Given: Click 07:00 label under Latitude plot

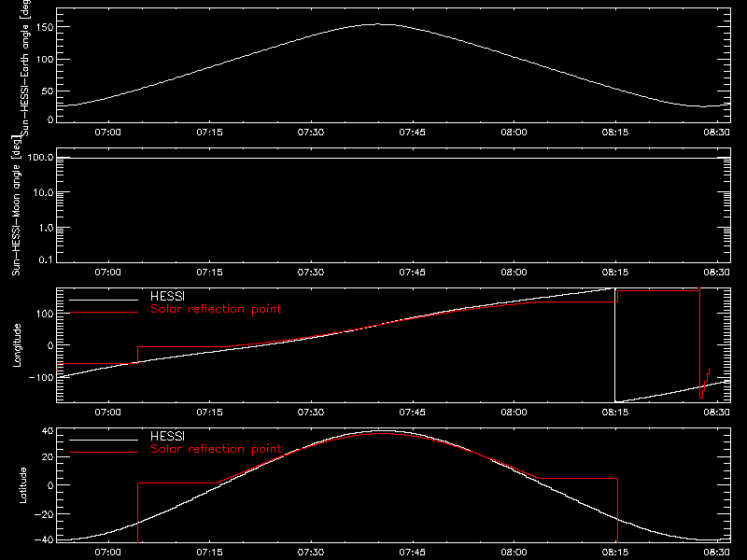Looking at the screenshot, I should click(x=107, y=553).
